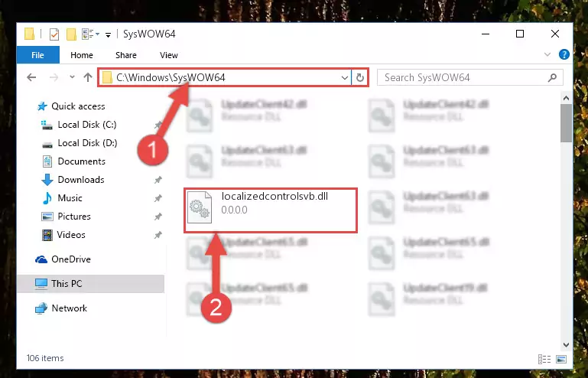Click the OneDrive cloud icon

[x=41, y=259]
